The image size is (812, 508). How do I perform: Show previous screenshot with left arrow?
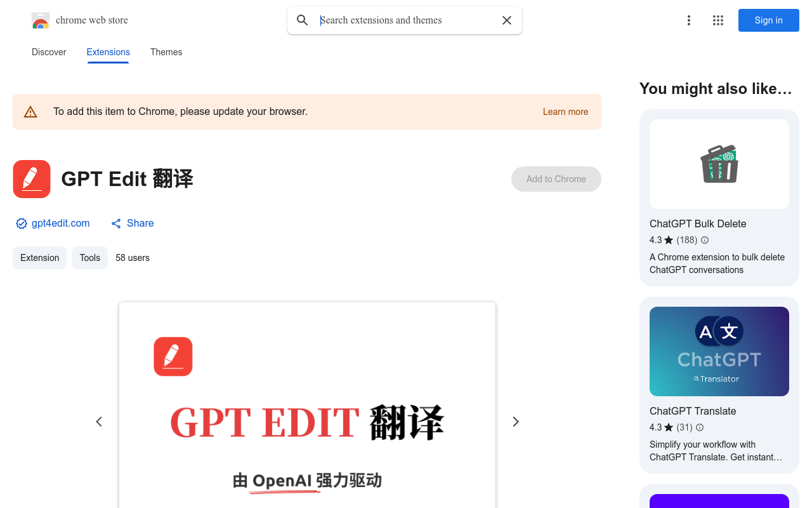[x=99, y=422]
